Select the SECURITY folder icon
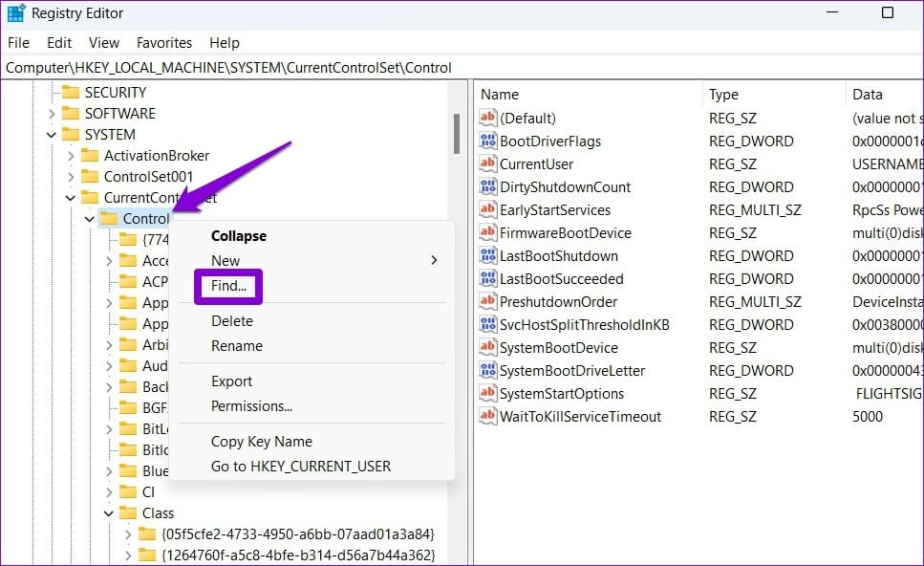This screenshot has height=566, width=924. pos(71,92)
